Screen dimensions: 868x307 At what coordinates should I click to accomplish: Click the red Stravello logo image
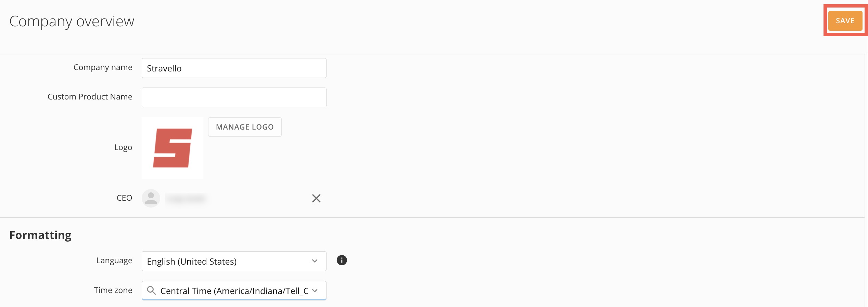(172, 148)
